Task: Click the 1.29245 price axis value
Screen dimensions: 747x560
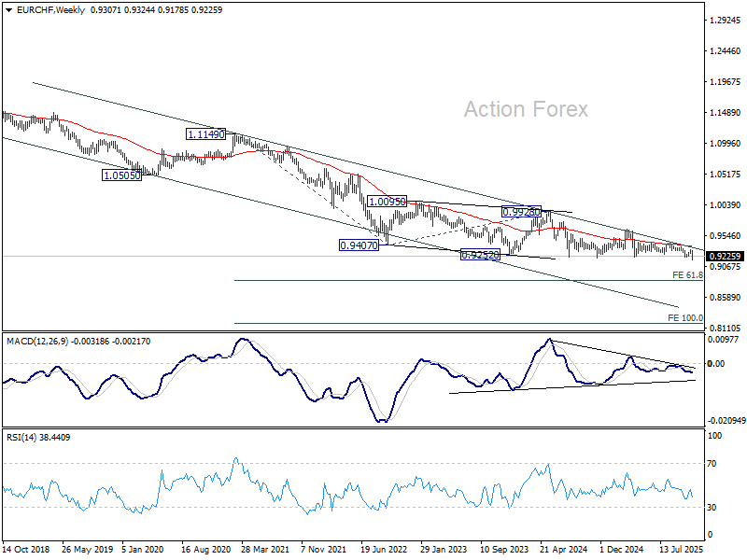Action: [725, 21]
